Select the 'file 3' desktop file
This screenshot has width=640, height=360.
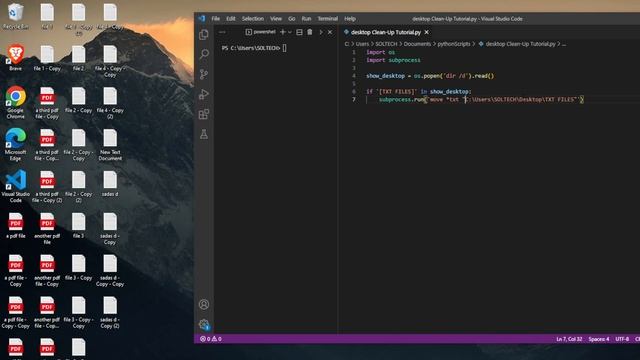tap(78, 226)
